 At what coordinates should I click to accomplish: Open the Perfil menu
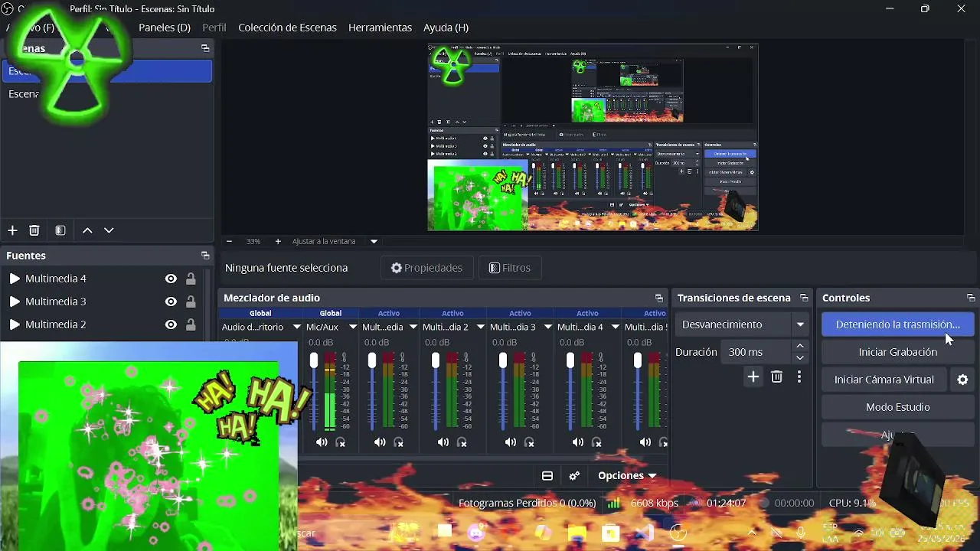[x=214, y=28]
